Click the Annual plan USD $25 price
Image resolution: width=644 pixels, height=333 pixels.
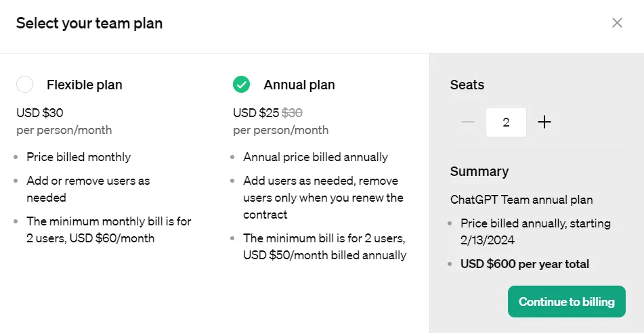tap(256, 112)
